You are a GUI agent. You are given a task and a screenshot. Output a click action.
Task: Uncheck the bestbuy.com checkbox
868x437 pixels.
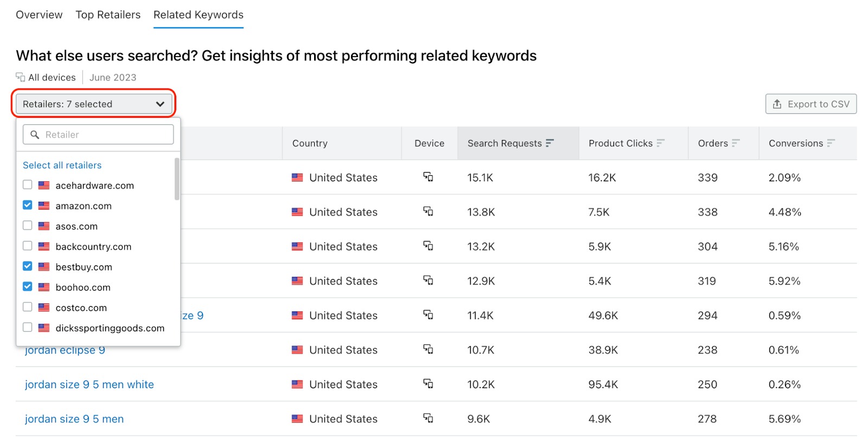click(28, 267)
